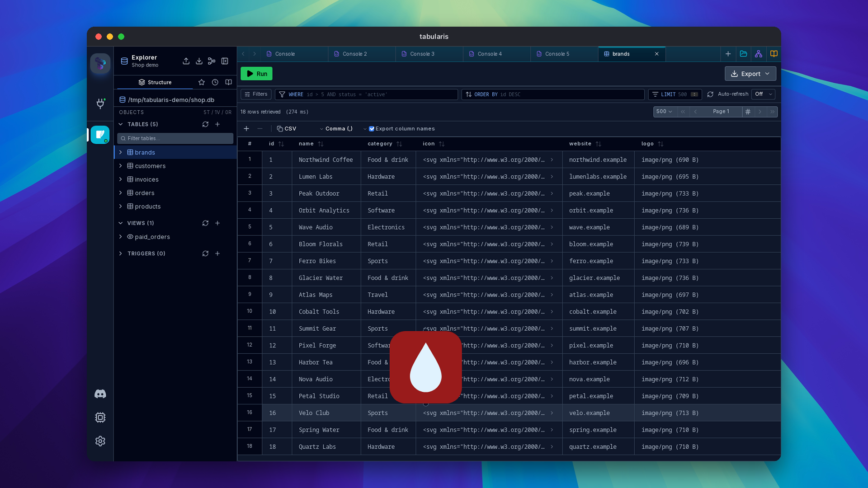The height and width of the screenshot is (488, 868).
Task: Expand the icon cell for Velo Club
Action: click(x=552, y=413)
